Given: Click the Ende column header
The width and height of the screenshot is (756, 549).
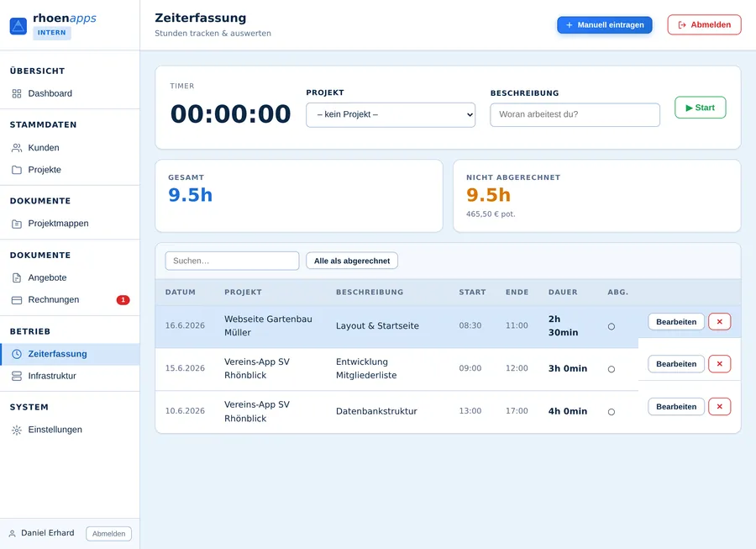Looking at the screenshot, I should click(517, 293).
